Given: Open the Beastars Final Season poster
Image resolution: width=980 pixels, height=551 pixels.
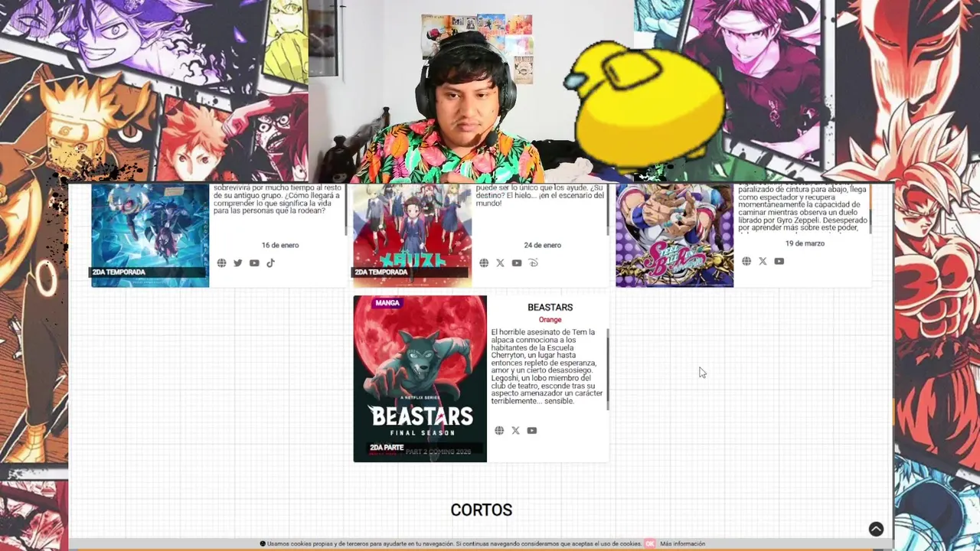Looking at the screenshot, I should (420, 379).
